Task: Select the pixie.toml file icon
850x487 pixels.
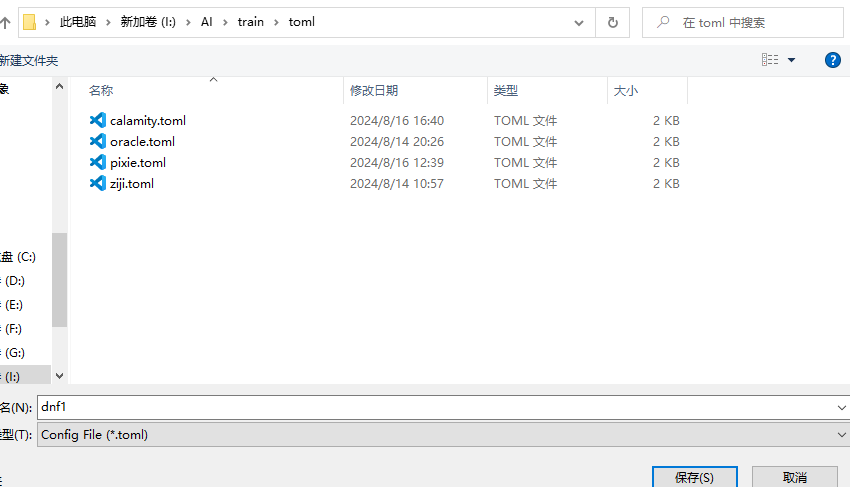Action: (x=97, y=162)
